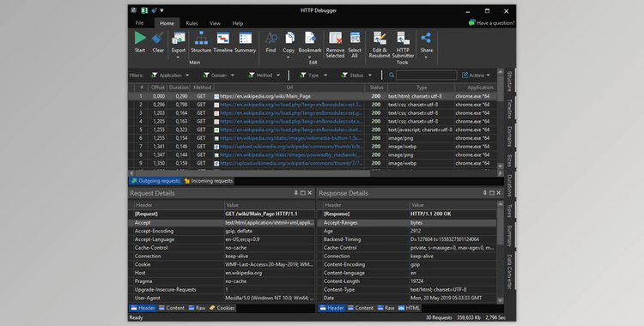Open the Method filter dropdown
The width and height of the screenshot is (644, 326).
(264, 75)
